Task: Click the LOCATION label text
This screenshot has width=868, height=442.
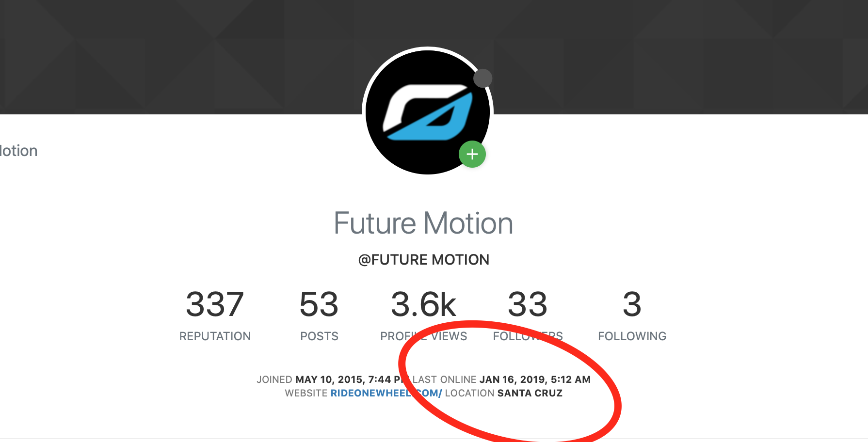Action: click(x=469, y=393)
